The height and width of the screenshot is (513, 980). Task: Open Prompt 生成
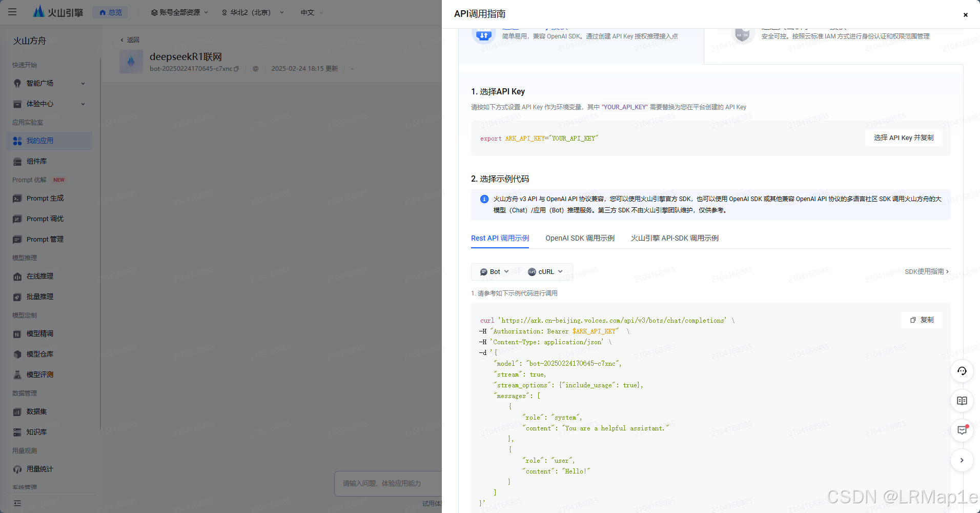tap(45, 198)
